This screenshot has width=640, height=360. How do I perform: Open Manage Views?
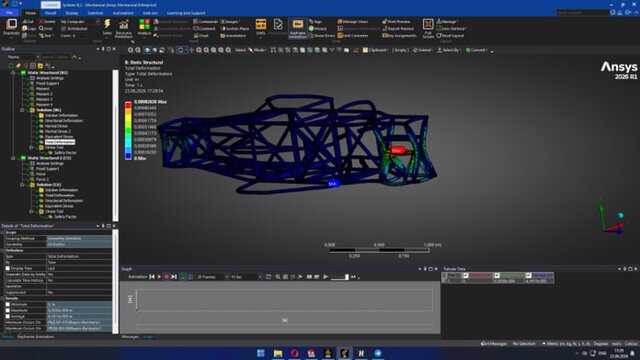click(353, 22)
